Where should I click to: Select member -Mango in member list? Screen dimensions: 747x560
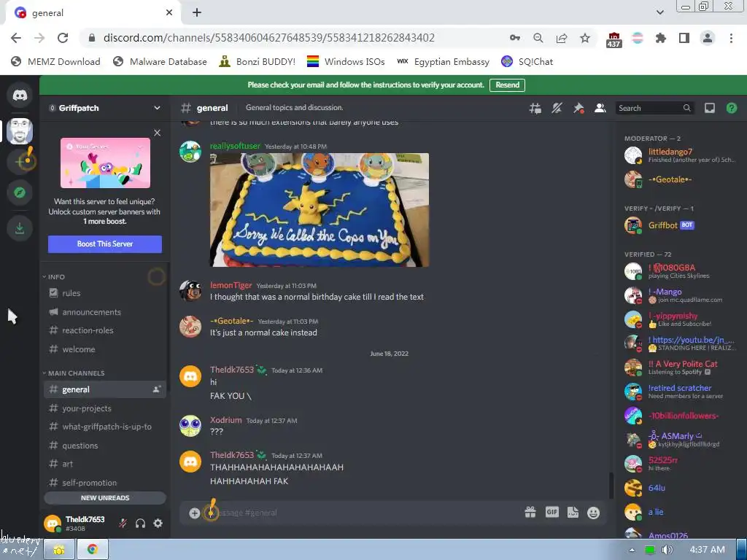tap(681, 295)
